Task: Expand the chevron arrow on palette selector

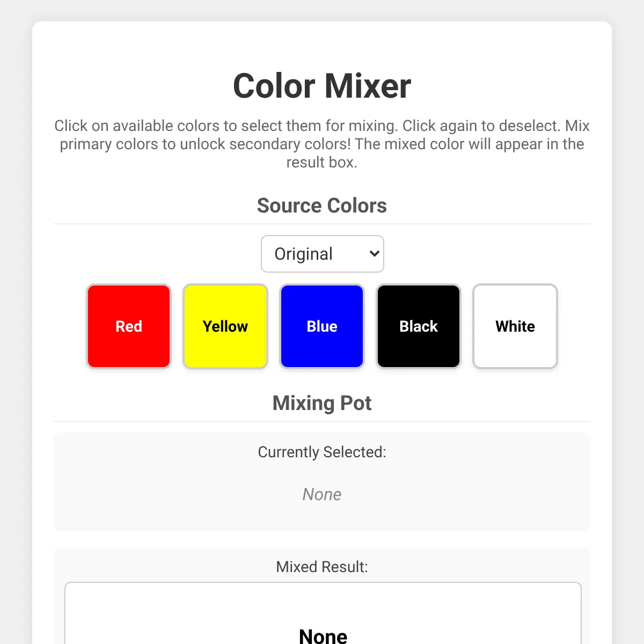Action: coord(374,254)
